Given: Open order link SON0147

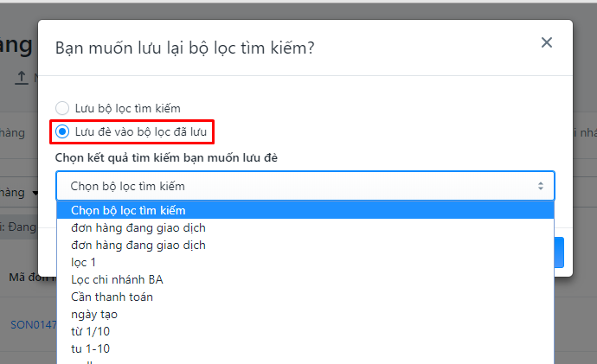Looking at the screenshot, I should (x=33, y=325).
